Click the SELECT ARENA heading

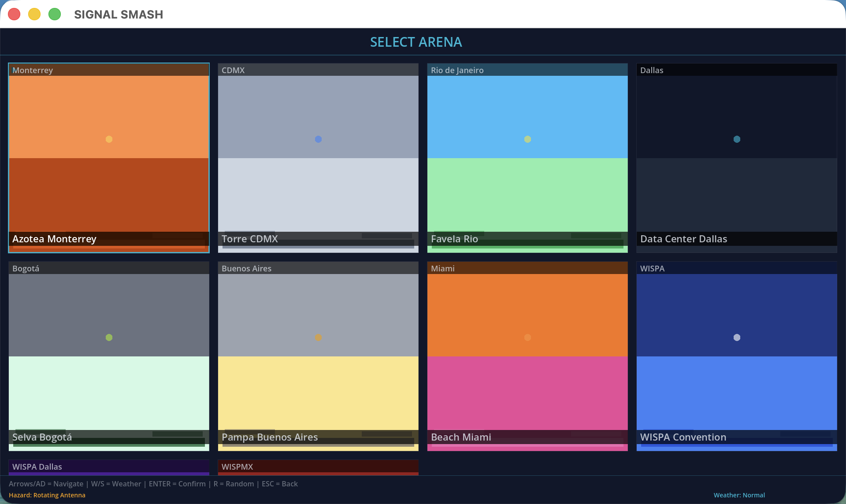[416, 42]
